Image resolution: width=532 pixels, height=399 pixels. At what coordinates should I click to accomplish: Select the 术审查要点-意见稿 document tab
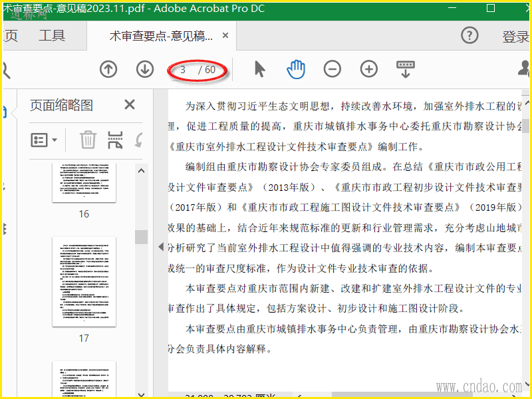(161, 36)
